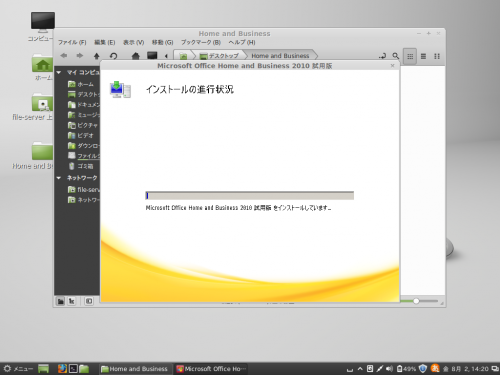
Task: Collapse the マイ コンピュータ sidebar section
Action: point(59,72)
